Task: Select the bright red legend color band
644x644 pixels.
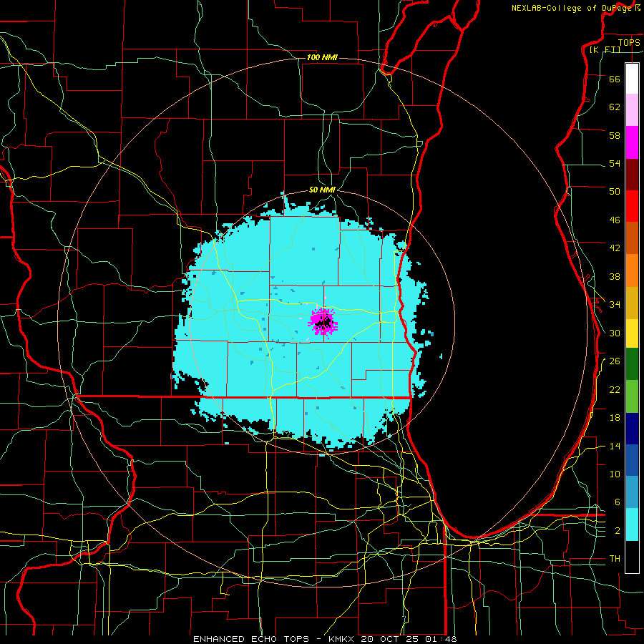Action: click(632, 206)
